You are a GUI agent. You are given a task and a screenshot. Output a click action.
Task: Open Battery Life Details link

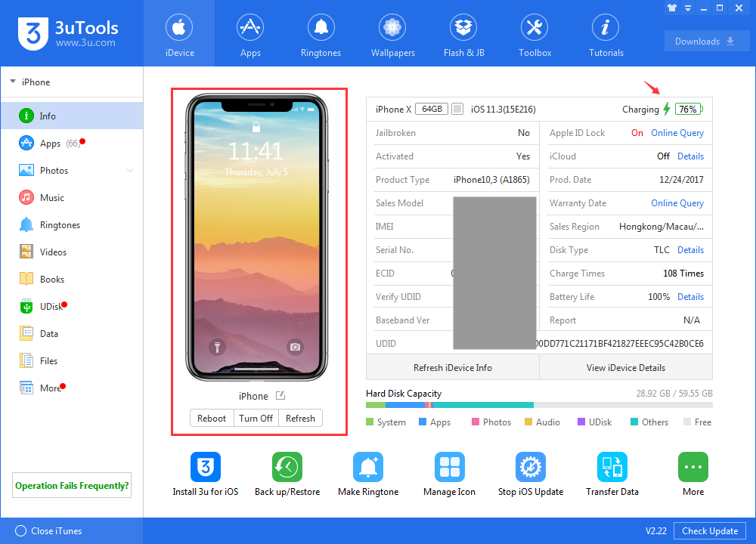tap(690, 297)
